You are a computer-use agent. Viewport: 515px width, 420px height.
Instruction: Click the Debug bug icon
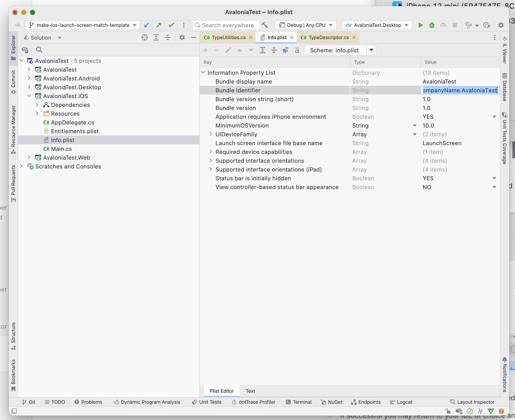coord(432,25)
